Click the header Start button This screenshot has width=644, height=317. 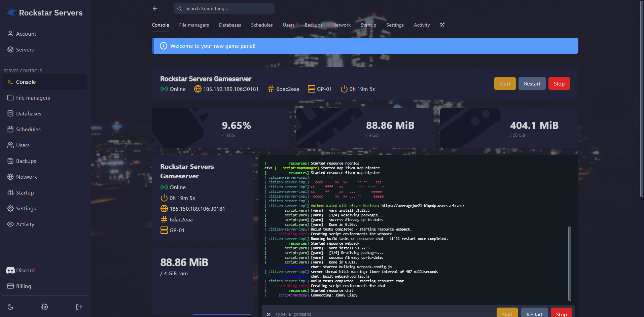click(505, 83)
